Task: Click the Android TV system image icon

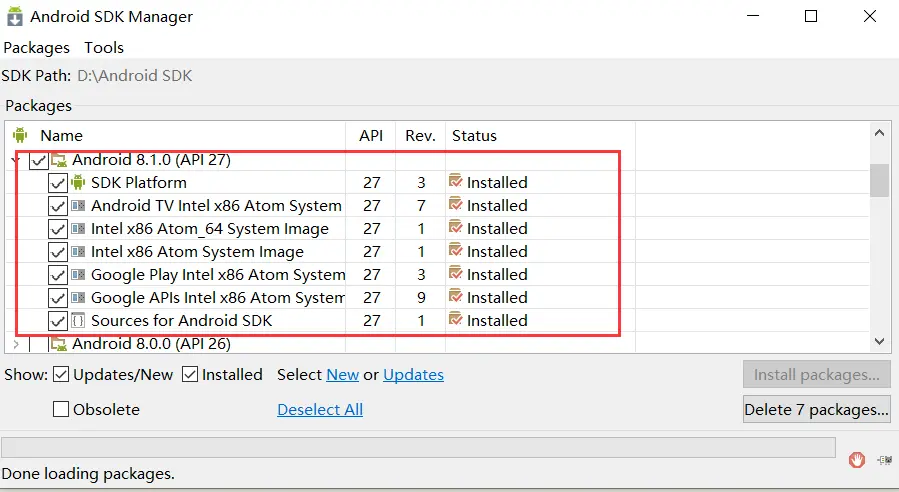Action: (x=78, y=205)
